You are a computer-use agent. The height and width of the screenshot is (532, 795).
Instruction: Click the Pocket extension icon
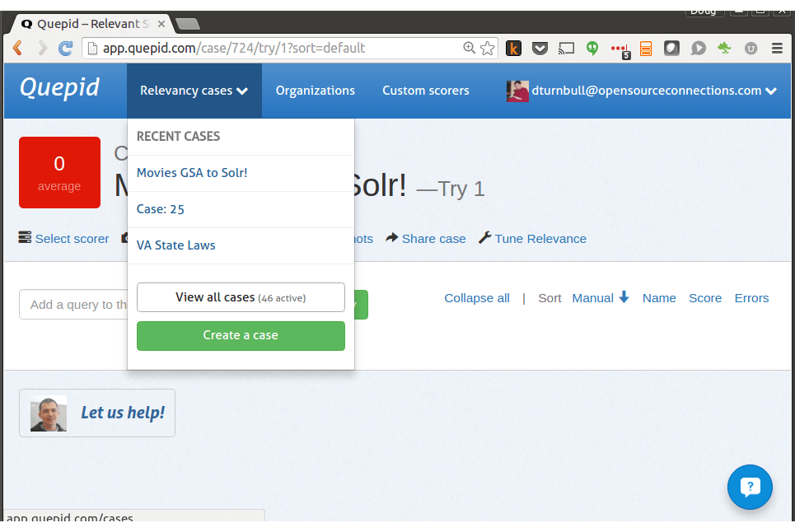coord(540,49)
